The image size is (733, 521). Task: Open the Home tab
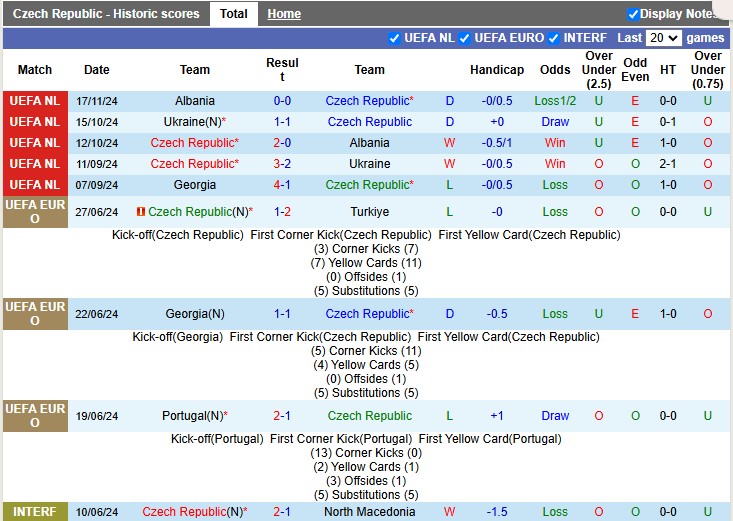click(284, 14)
